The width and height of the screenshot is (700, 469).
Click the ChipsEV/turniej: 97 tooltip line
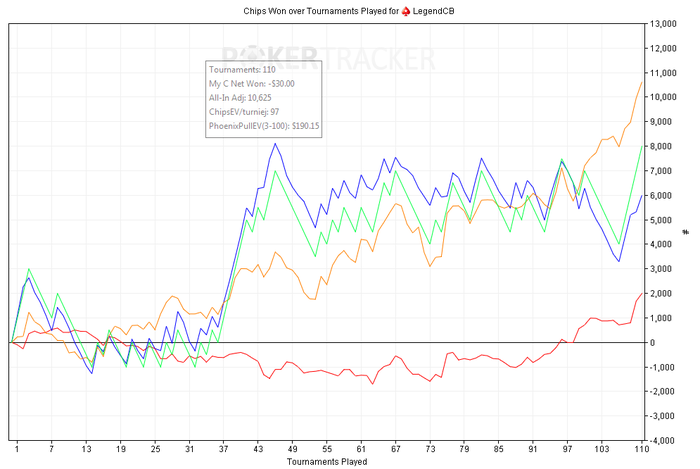click(x=244, y=112)
